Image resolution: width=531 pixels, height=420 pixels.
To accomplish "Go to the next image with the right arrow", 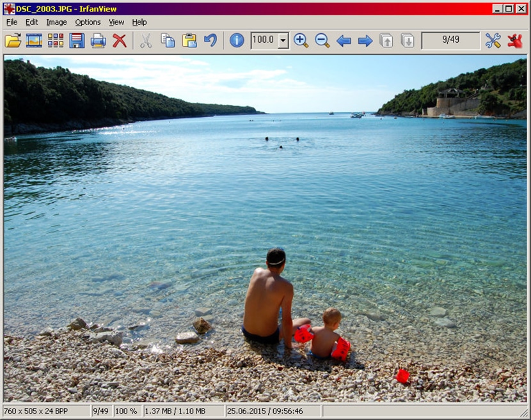I will pyautogui.click(x=365, y=41).
